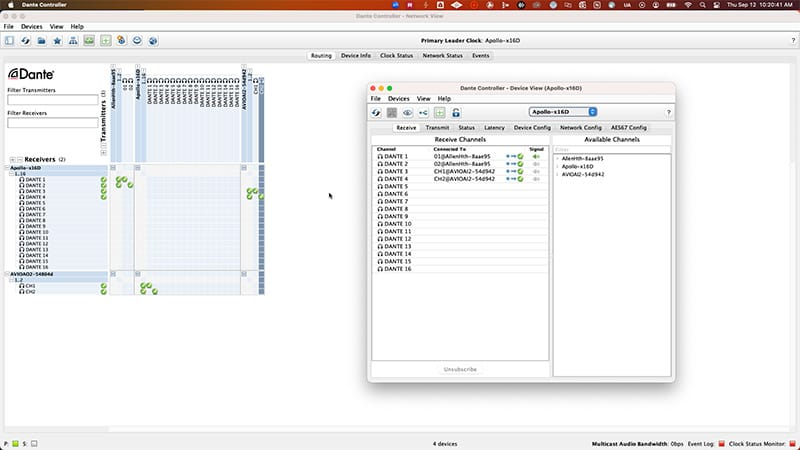Viewport: 800px width, 450px height.
Task: Click the load preset folder icon
Action: [41, 40]
